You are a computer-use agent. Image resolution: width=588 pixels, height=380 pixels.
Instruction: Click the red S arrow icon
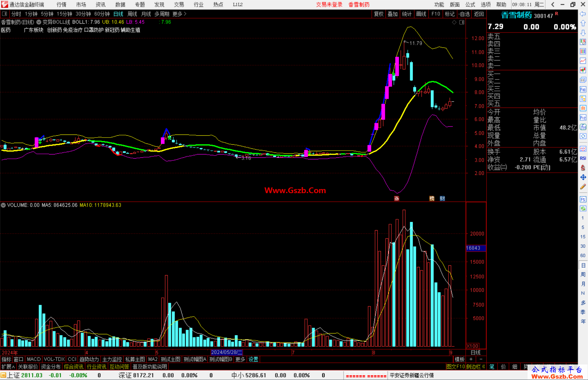tap(583, 168)
